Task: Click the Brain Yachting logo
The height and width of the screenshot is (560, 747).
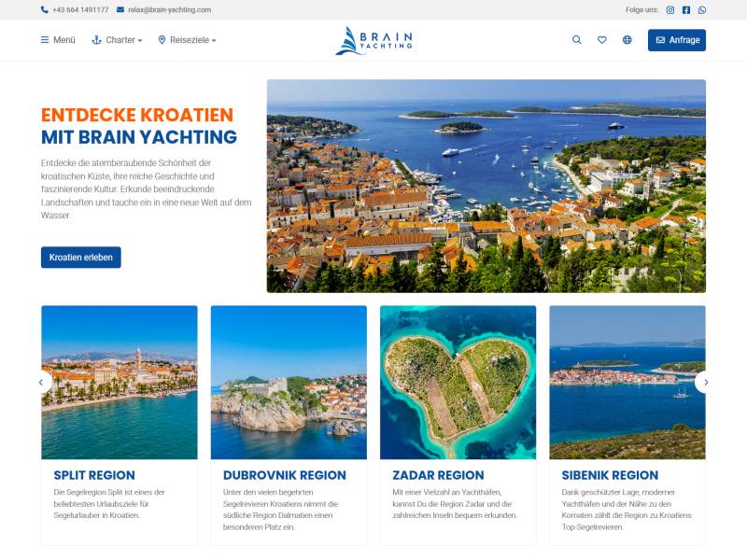Action: (x=374, y=40)
